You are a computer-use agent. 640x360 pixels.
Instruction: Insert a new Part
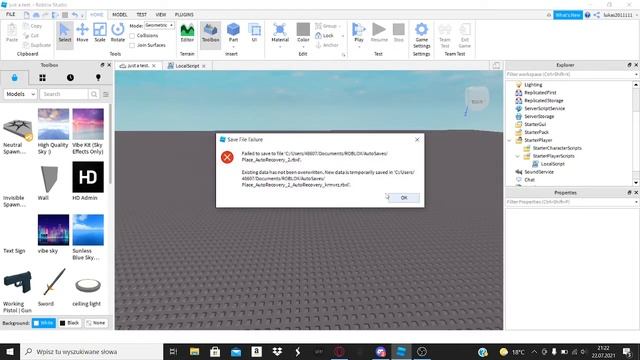click(233, 31)
